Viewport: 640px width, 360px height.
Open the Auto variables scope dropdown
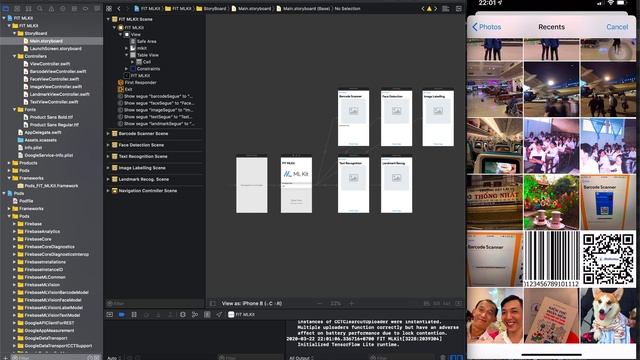click(x=113, y=358)
